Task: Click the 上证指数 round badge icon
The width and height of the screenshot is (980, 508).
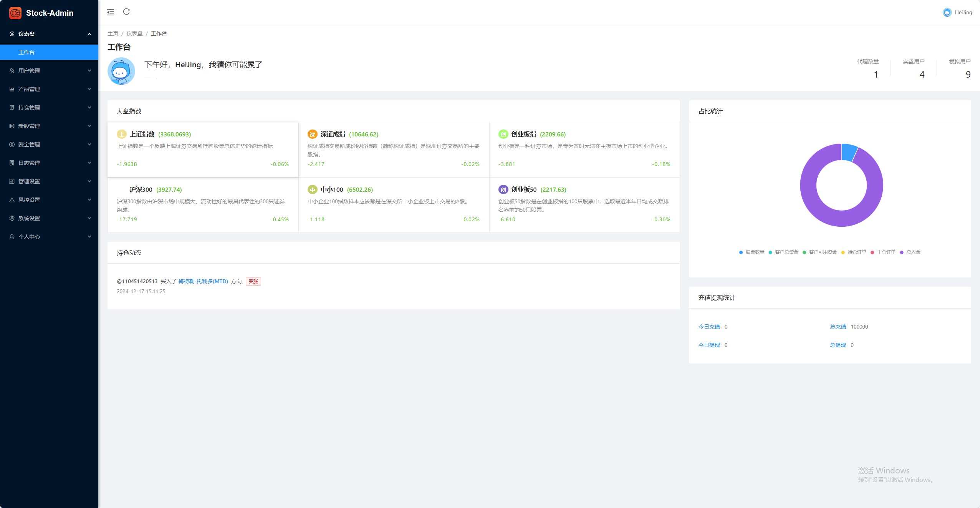Action: 121,134
